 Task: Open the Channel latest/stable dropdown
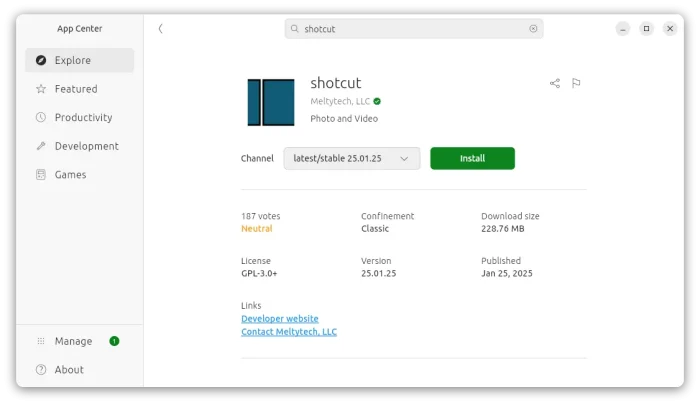(352, 159)
